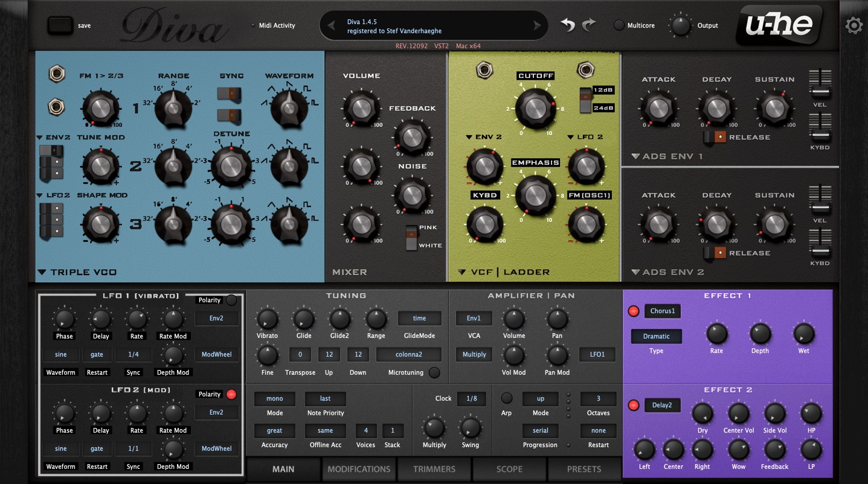
Task: Enable the Multicore toggle
Action: (619, 25)
